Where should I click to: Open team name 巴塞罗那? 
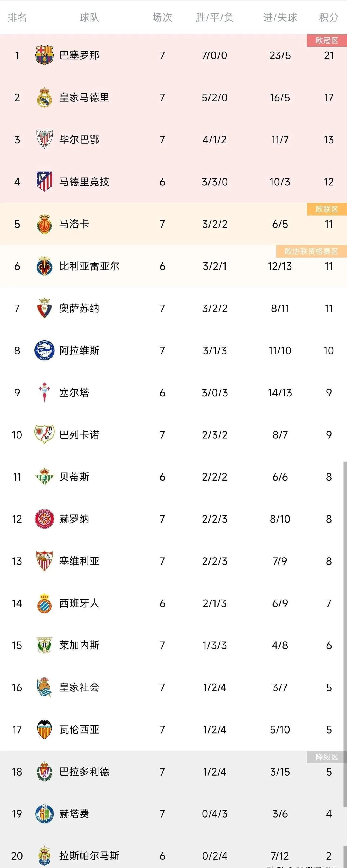coord(79,55)
